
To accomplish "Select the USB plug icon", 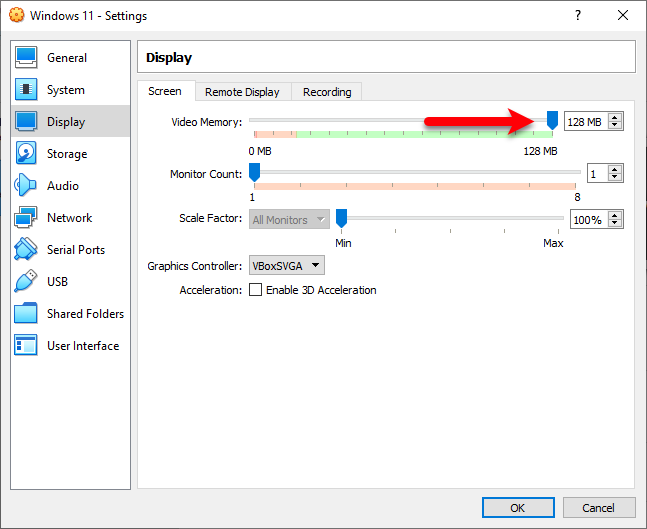I will tap(26, 281).
